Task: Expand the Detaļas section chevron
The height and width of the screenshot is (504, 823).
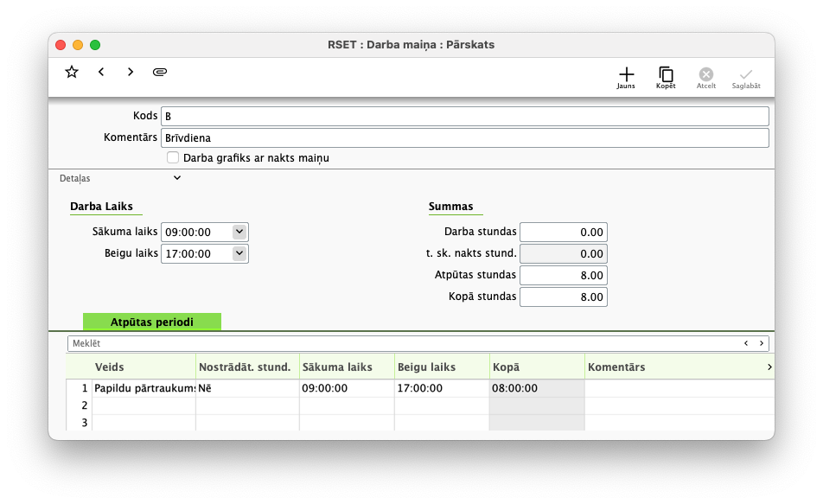Action: [177, 178]
